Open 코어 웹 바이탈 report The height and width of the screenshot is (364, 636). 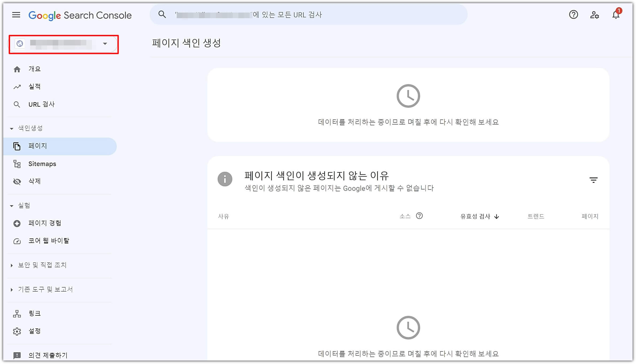(x=49, y=241)
